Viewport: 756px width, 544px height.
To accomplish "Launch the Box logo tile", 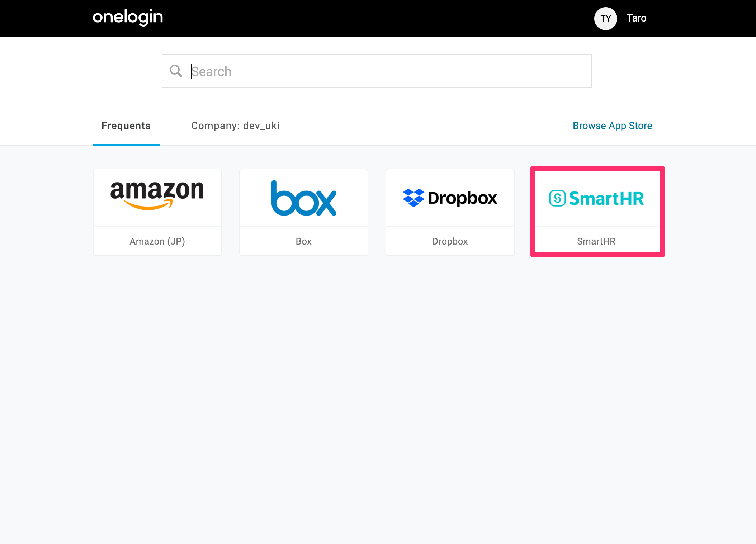I will point(304,198).
